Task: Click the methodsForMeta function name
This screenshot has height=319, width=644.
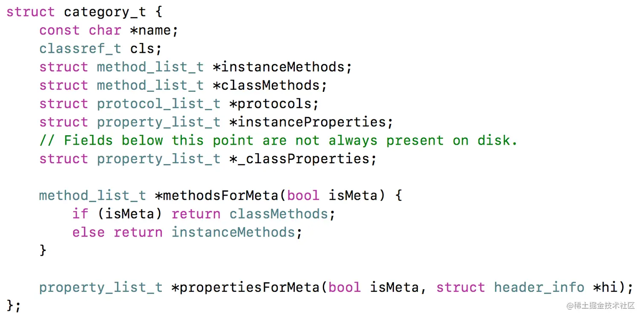Action: [x=220, y=196]
